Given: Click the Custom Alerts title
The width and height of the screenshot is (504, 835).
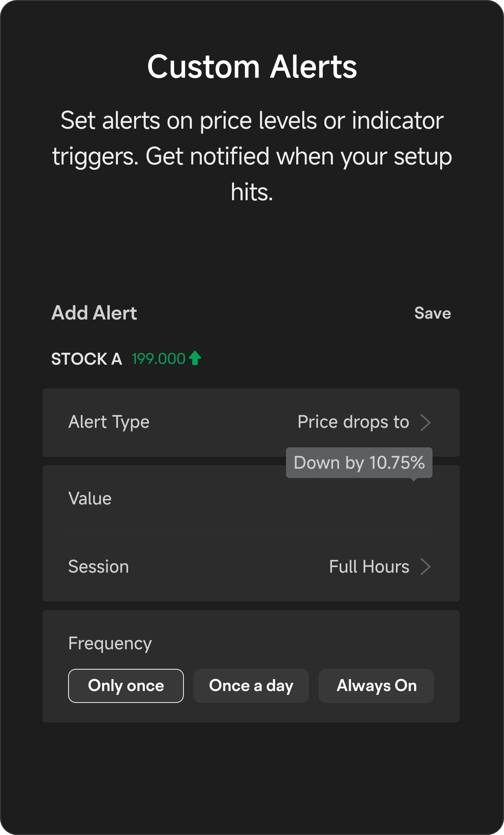Looking at the screenshot, I should coord(252,67).
